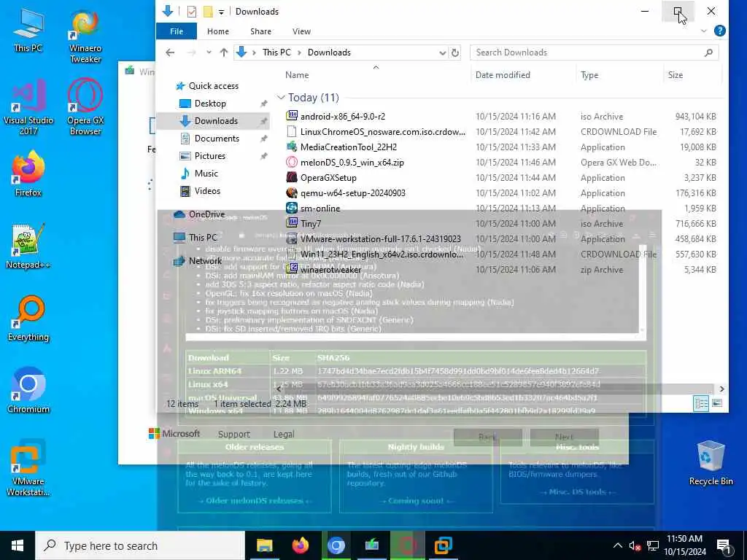Select melonDS_0.9.5_win_x64.zip file
This screenshot has width=747, height=560.
pyautogui.click(x=352, y=163)
